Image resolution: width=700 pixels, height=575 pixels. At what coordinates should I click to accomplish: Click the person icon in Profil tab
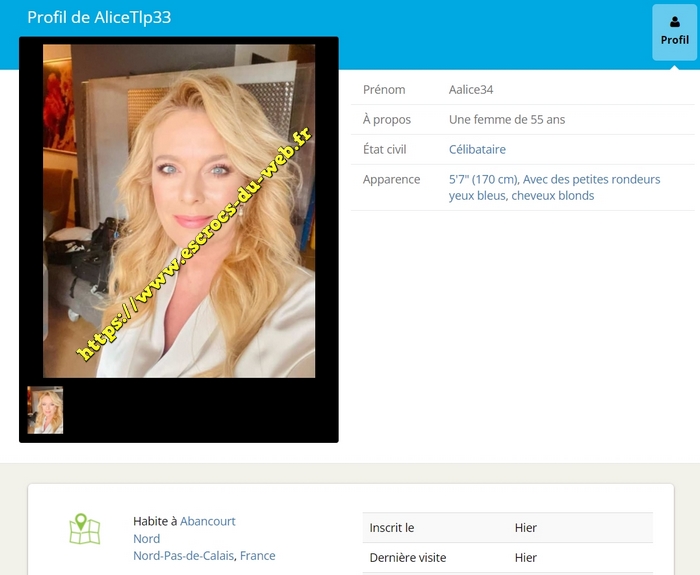[675, 22]
